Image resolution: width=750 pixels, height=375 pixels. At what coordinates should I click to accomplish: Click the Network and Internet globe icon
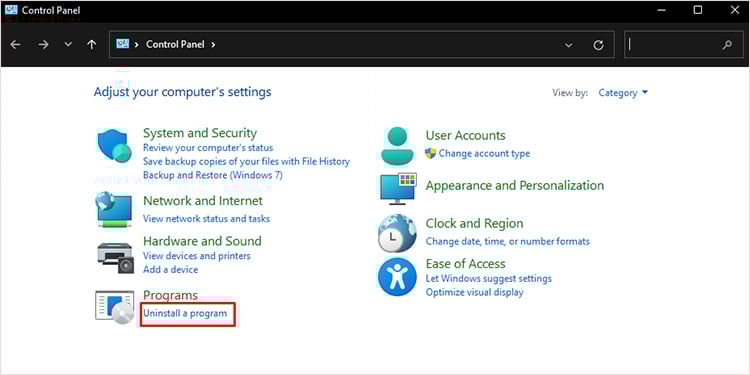(x=114, y=210)
